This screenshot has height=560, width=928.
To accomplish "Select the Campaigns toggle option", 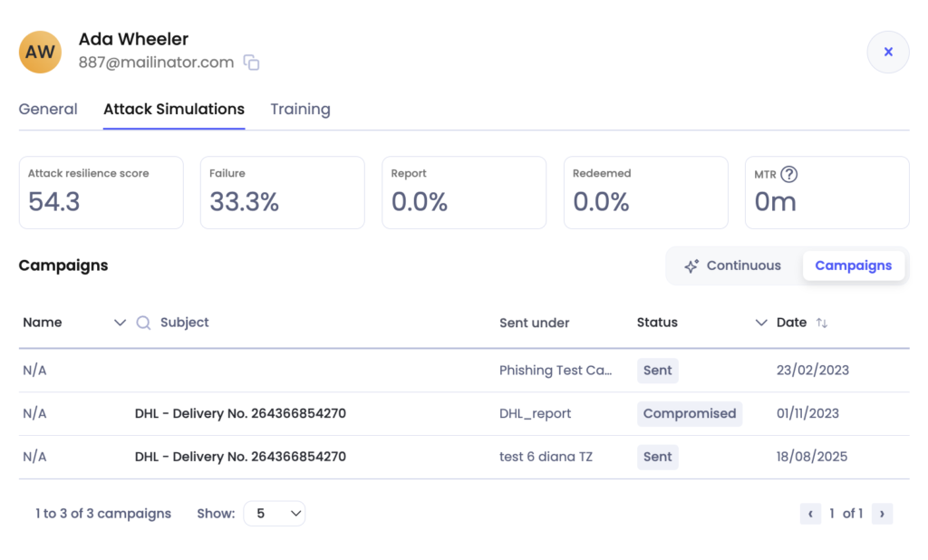I will (x=853, y=266).
